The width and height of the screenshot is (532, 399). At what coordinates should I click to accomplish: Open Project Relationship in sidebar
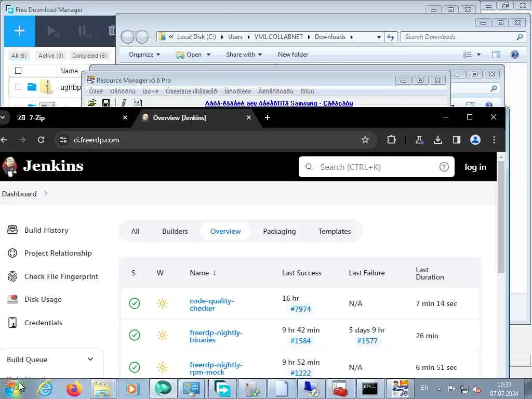click(x=49, y=253)
